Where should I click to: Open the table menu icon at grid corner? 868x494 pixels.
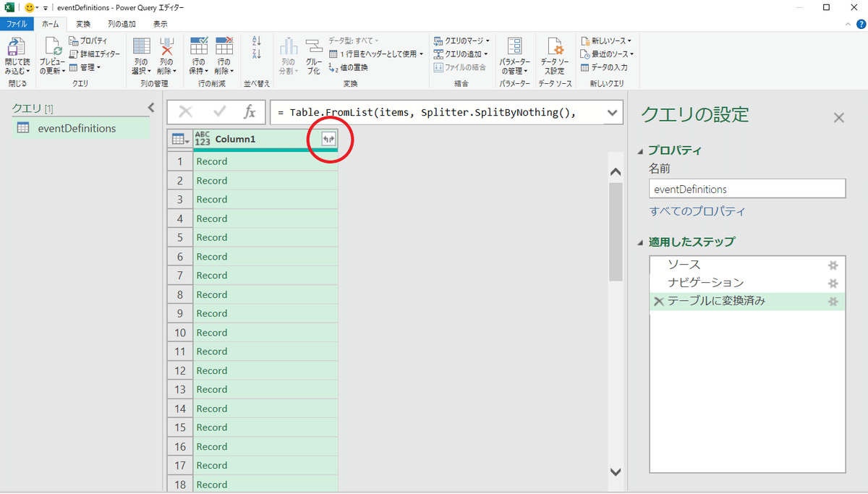[180, 140]
